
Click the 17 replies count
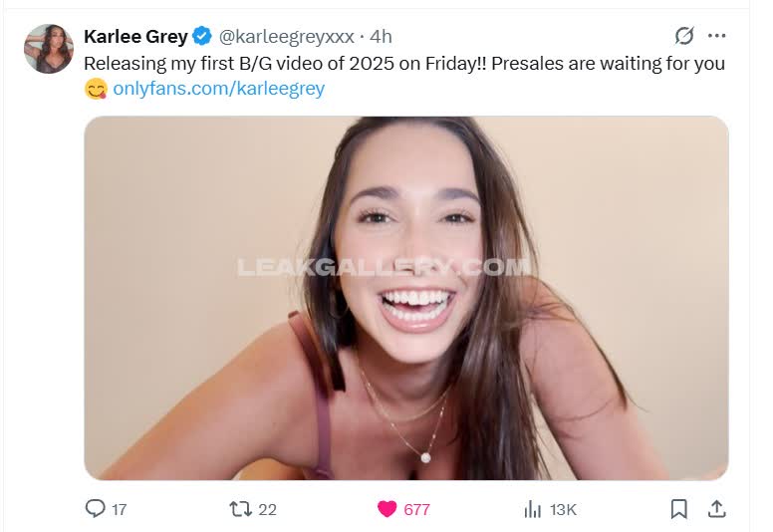pyautogui.click(x=120, y=509)
